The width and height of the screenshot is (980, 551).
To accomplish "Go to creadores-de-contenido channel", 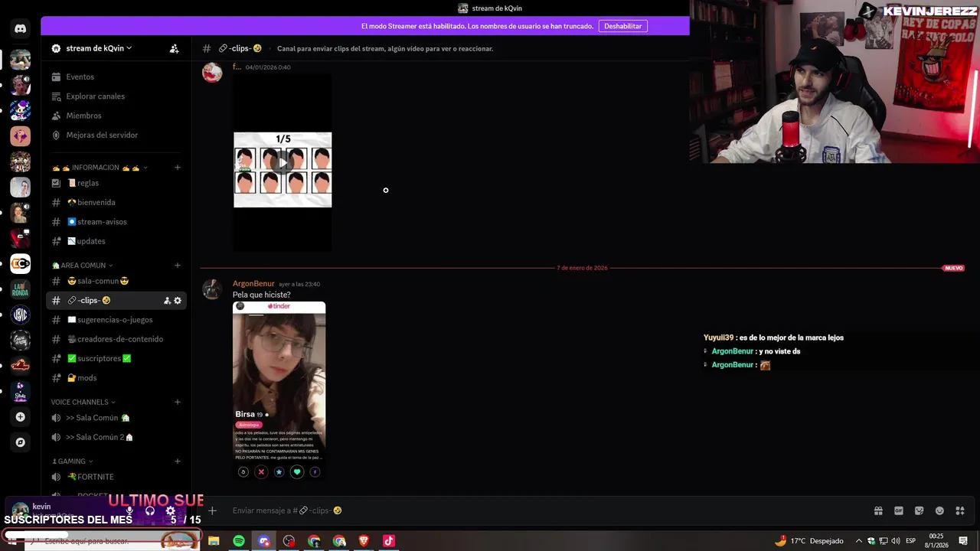I will pyautogui.click(x=116, y=339).
